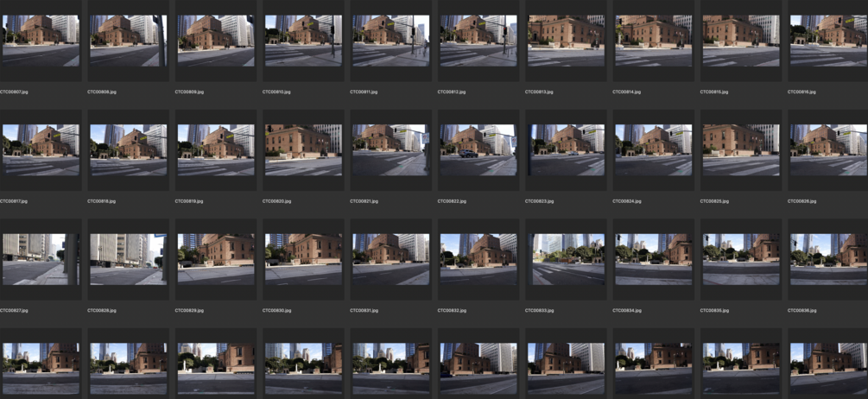Click the file name CTC00816.jpg
The image size is (868, 399).
click(801, 92)
